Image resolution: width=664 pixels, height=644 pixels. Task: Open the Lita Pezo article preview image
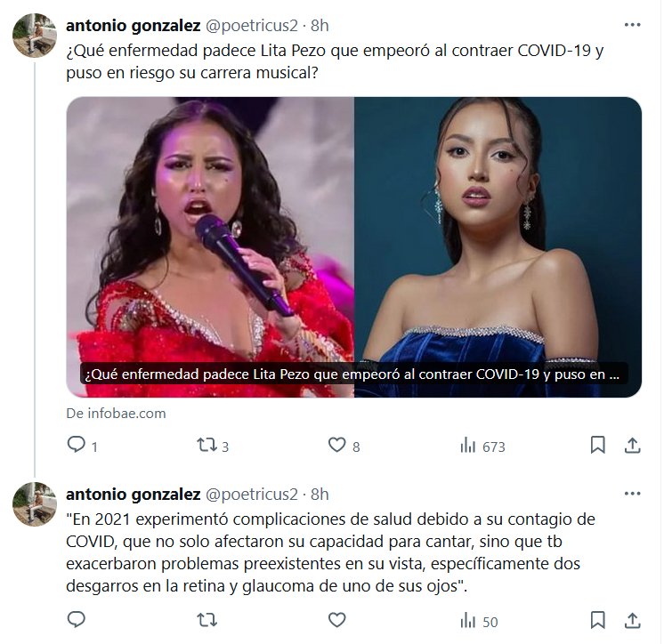pyautogui.click(x=354, y=247)
